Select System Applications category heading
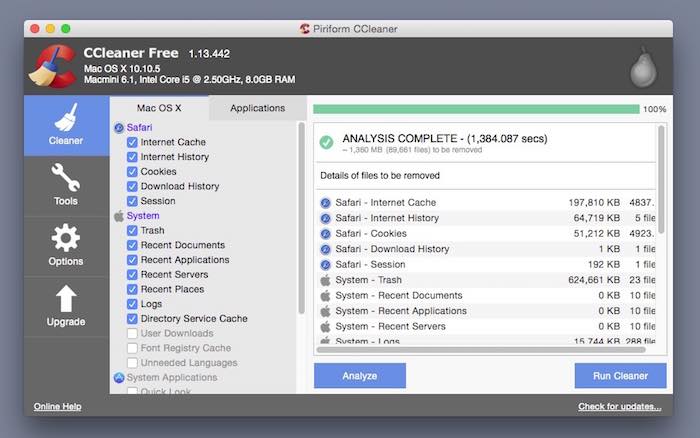 coord(172,378)
